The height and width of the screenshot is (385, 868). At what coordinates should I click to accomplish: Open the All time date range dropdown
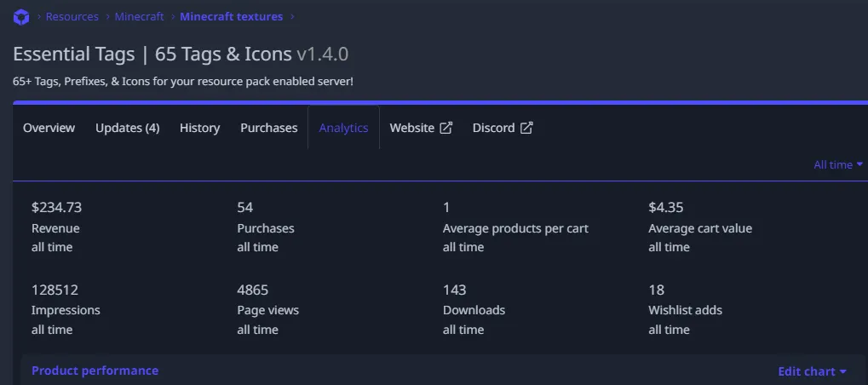click(838, 164)
